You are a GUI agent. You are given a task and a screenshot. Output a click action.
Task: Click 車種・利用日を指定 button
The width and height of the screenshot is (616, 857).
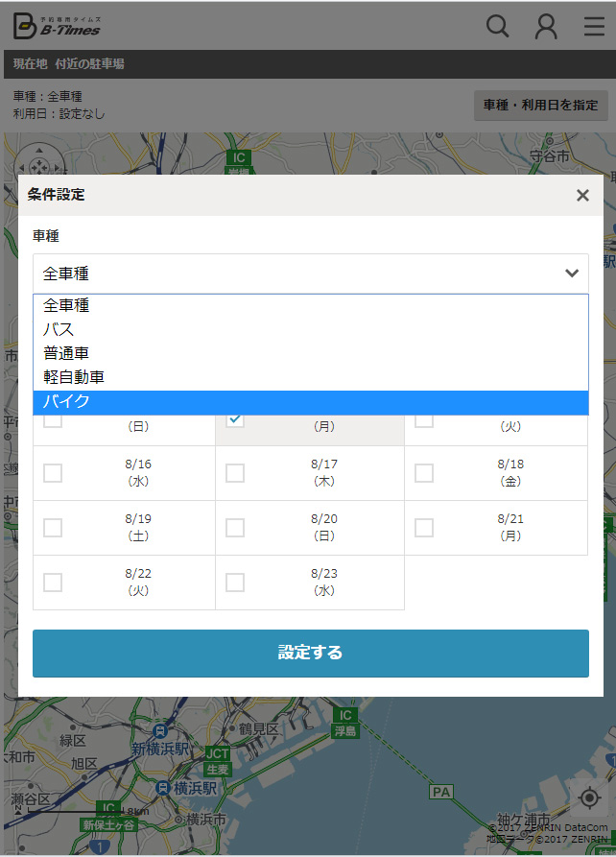[x=541, y=106]
